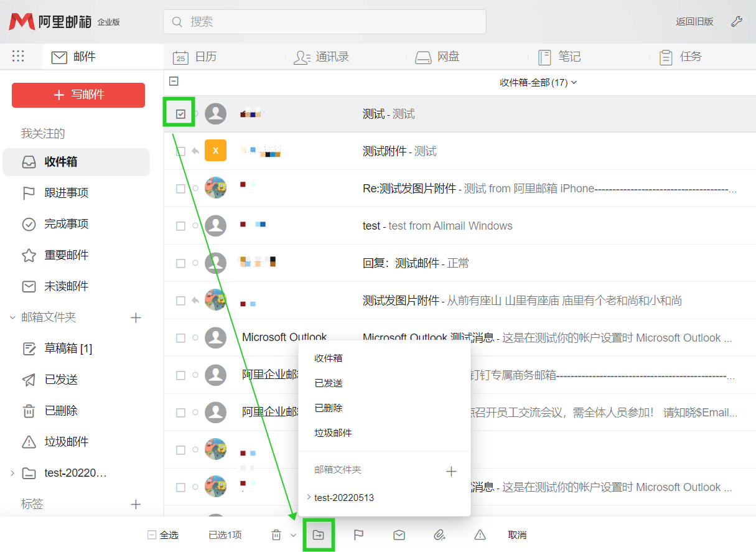Viewport: 756px width, 552px height.
Task: Open settings via the wrench icon
Action: click(x=737, y=21)
